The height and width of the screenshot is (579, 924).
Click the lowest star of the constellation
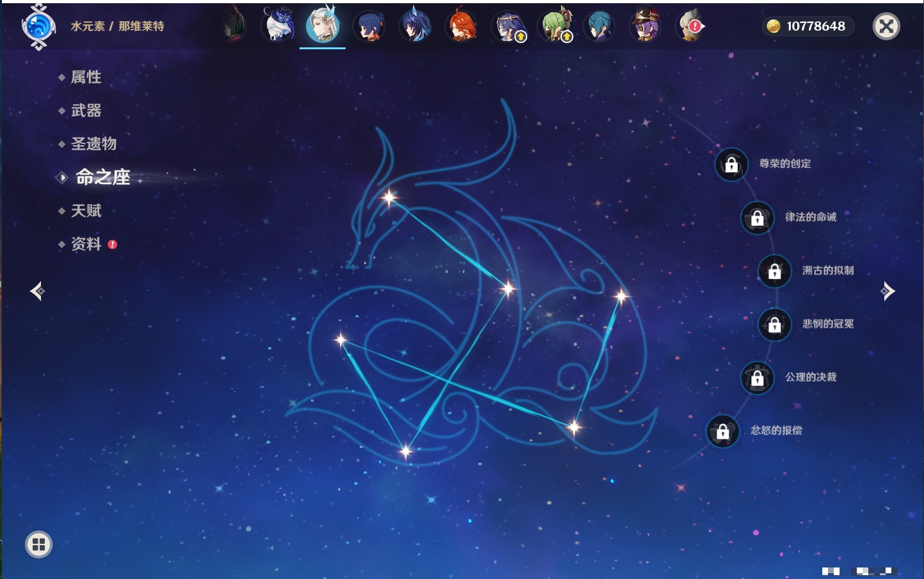pos(406,452)
